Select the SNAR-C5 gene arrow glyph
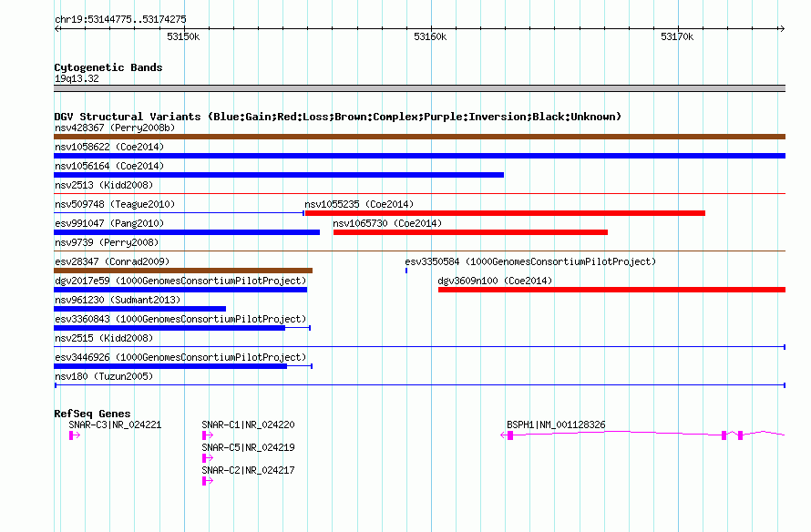 tap(208, 458)
